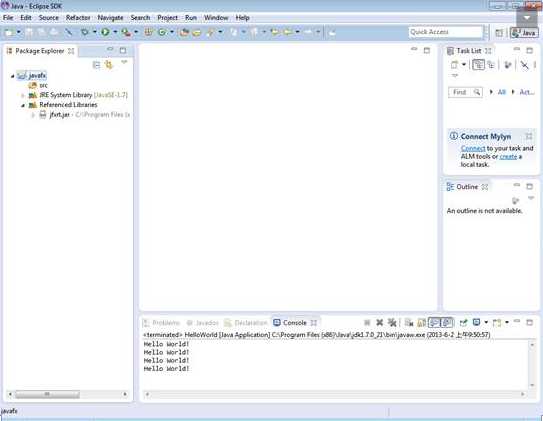Click Display Selected Console monitor icon
Viewport: 543px width, 421px height.
point(477,322)
